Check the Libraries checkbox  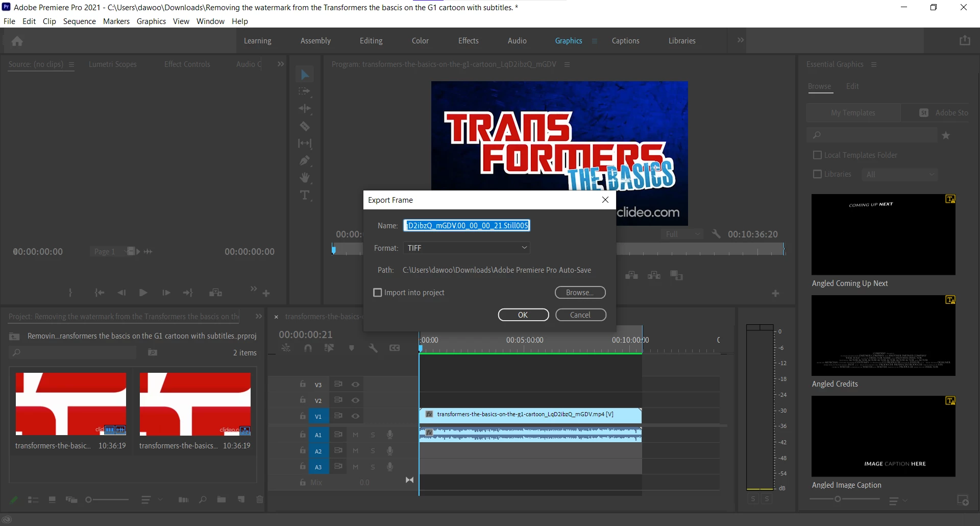coord(817,174)
